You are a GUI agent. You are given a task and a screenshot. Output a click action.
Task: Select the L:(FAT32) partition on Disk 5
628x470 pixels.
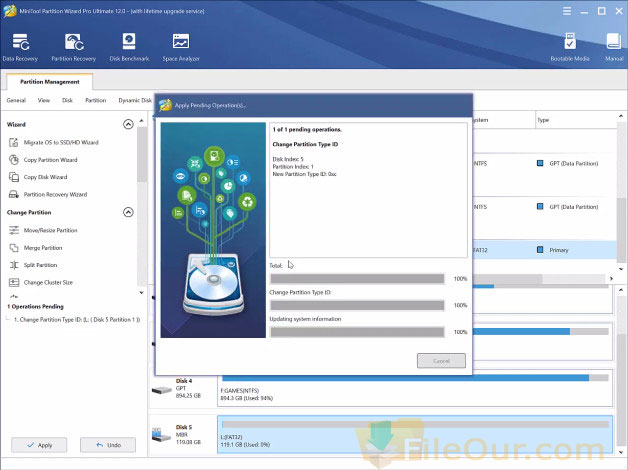click(x=415, y=434)
